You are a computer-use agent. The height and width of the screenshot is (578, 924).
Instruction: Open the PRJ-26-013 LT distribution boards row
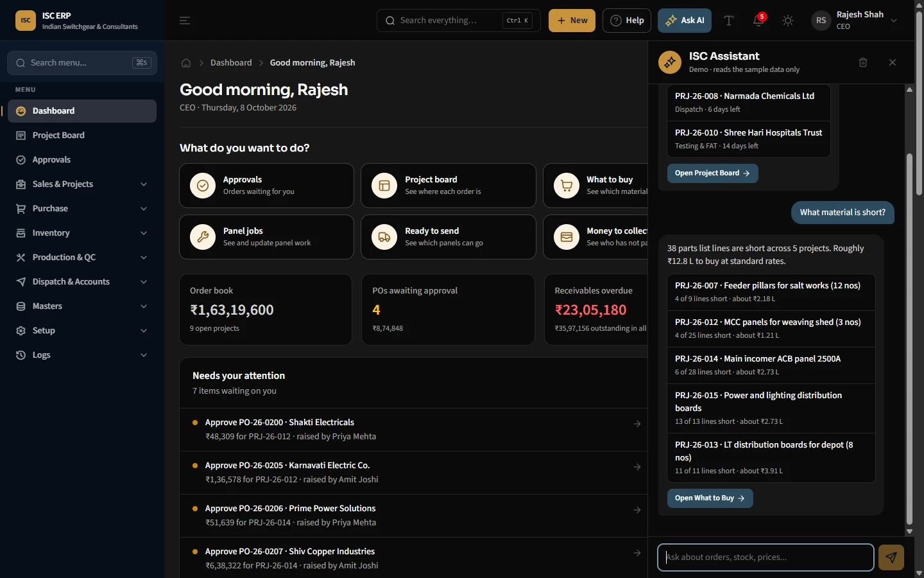(771, 458)
